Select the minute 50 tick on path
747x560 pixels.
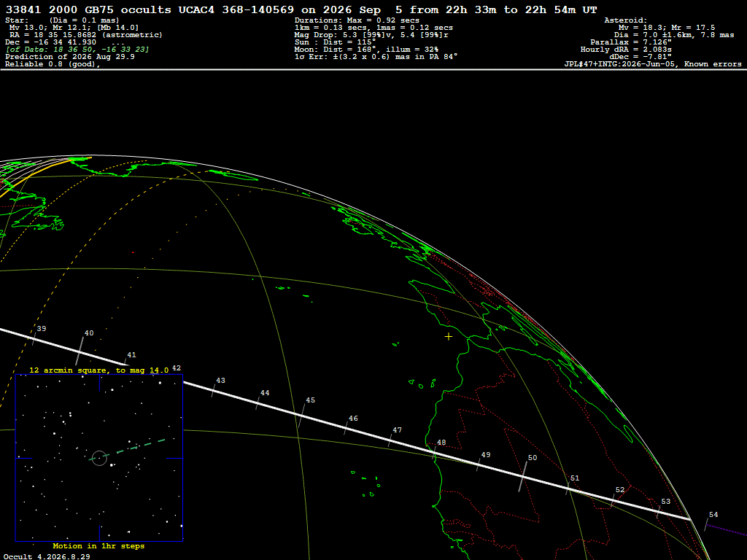point(523,476)
